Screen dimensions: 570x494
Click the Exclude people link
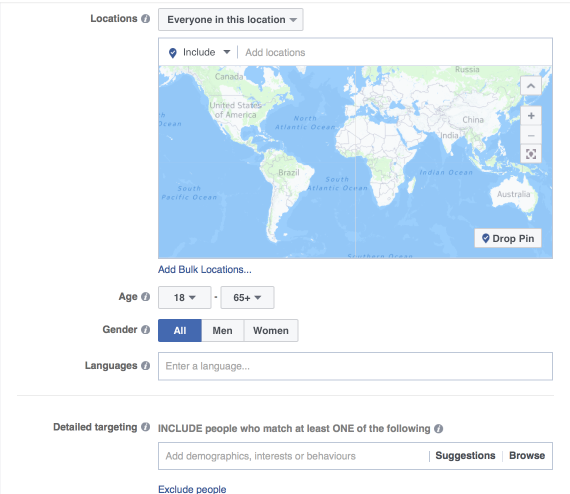point(192,489)
